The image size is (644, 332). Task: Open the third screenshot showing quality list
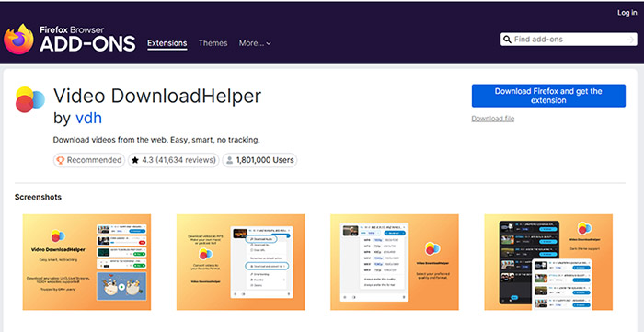point(395,262)
